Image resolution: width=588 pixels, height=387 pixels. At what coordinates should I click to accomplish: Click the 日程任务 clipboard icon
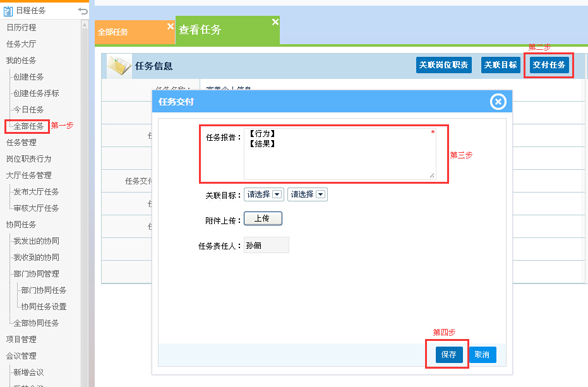pos(8,11)
